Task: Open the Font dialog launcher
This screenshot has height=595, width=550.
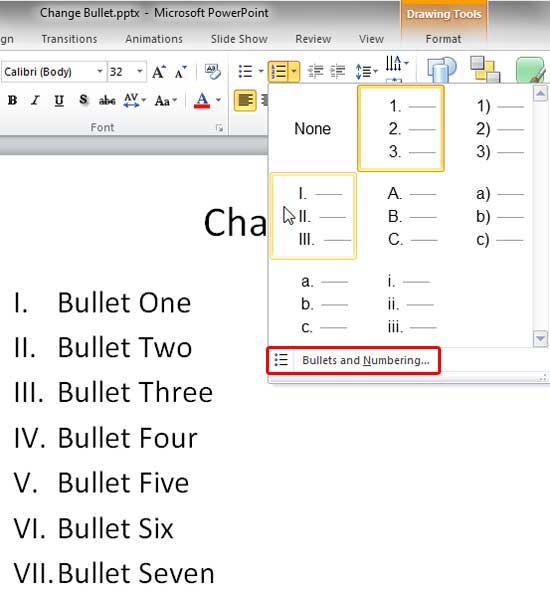Action: [x=219, y=128]
